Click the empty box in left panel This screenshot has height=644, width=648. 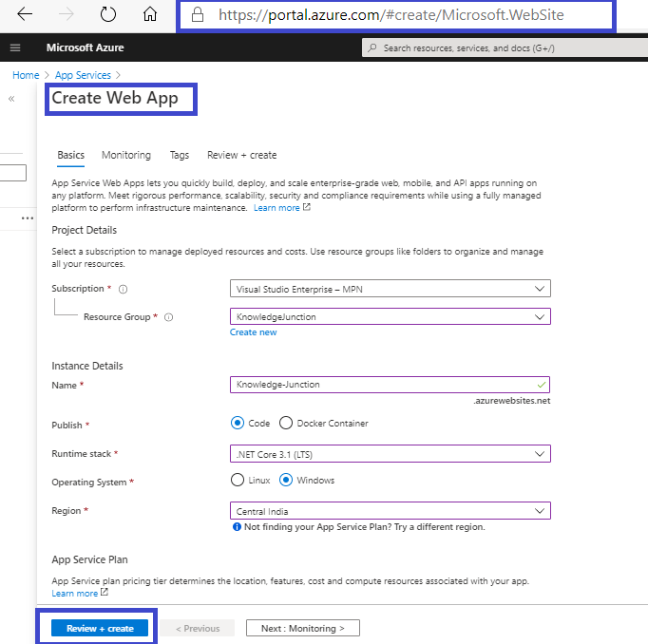pyautogui.click(x=13, y=173)
